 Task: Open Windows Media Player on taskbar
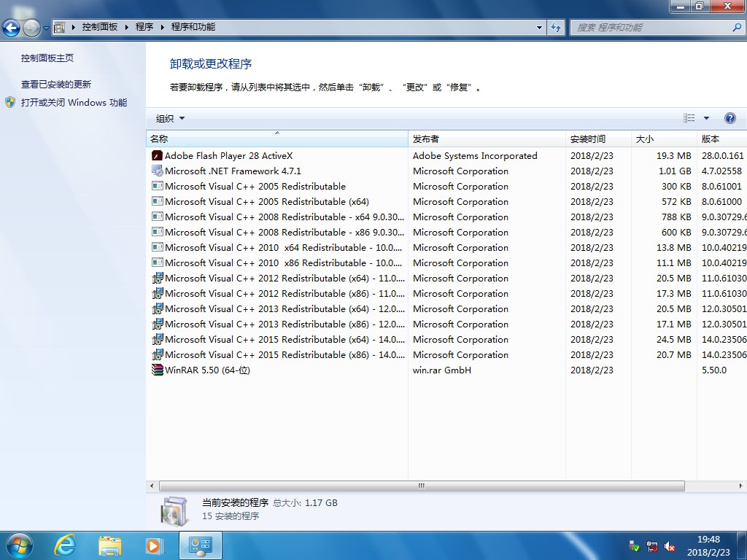[153, 545]
